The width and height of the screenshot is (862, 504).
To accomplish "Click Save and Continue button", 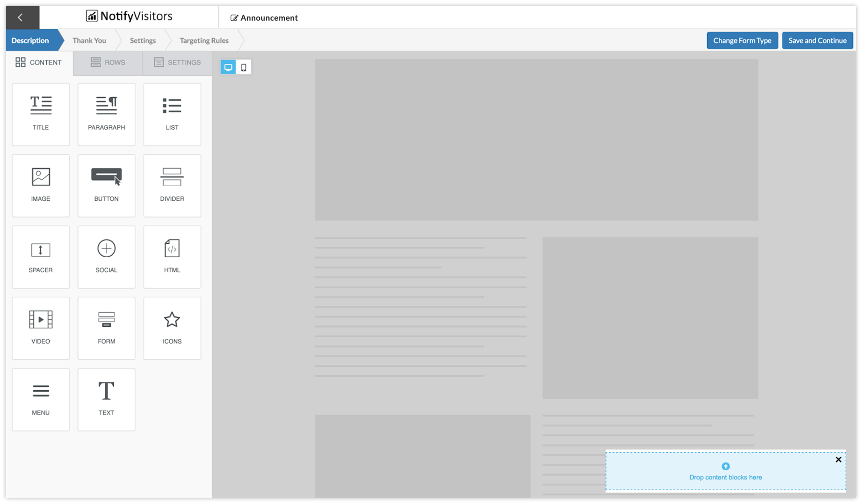I will click(817, 41).
